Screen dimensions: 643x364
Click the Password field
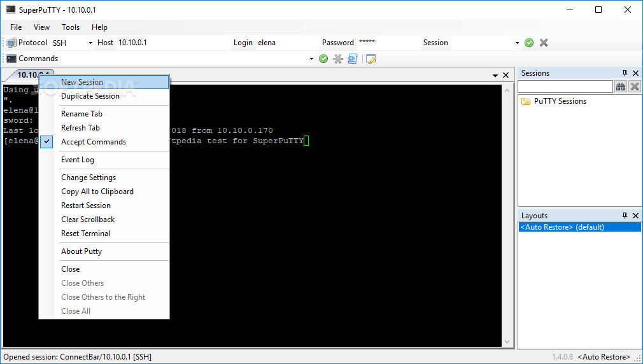pos(388,43)
